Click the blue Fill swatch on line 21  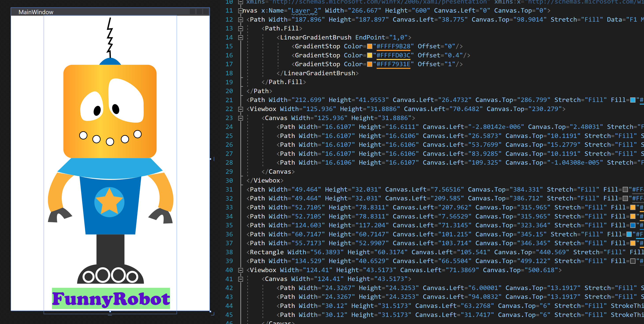point(633,100)
